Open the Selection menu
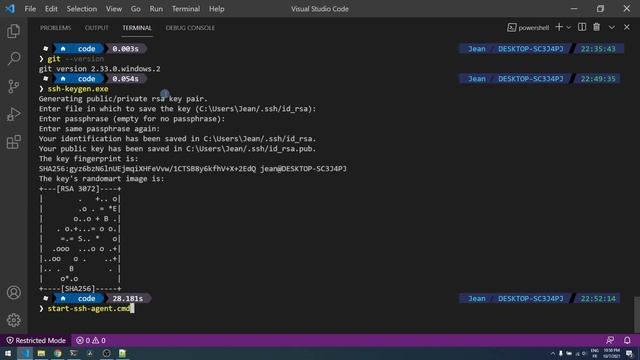 coord(82,9)
